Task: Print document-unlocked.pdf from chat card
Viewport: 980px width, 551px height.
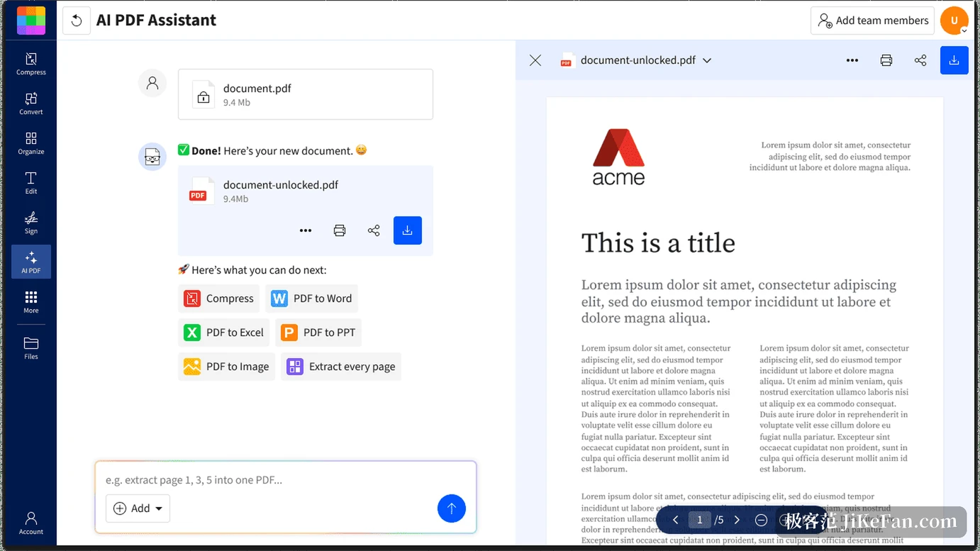Action: [x=340, y=230]
